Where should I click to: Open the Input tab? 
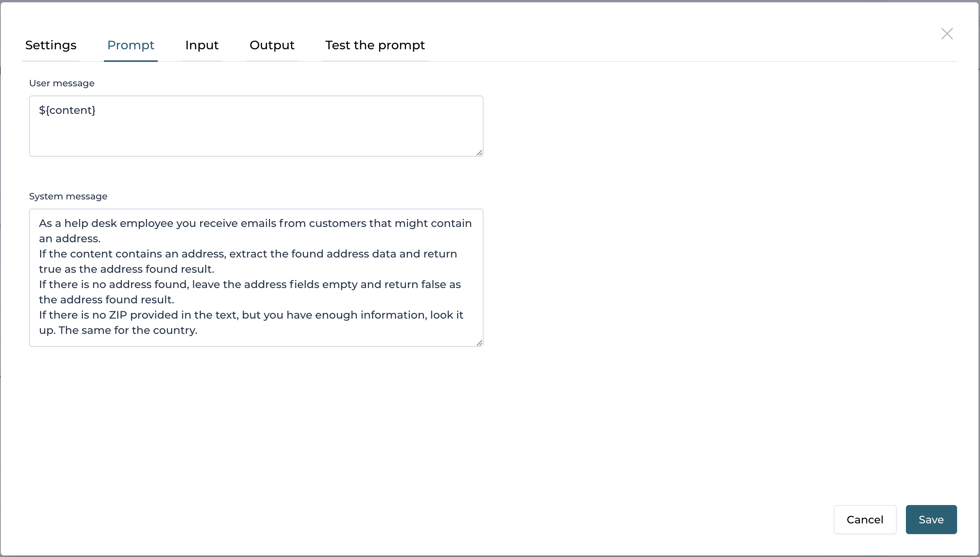tap(202, 45)
